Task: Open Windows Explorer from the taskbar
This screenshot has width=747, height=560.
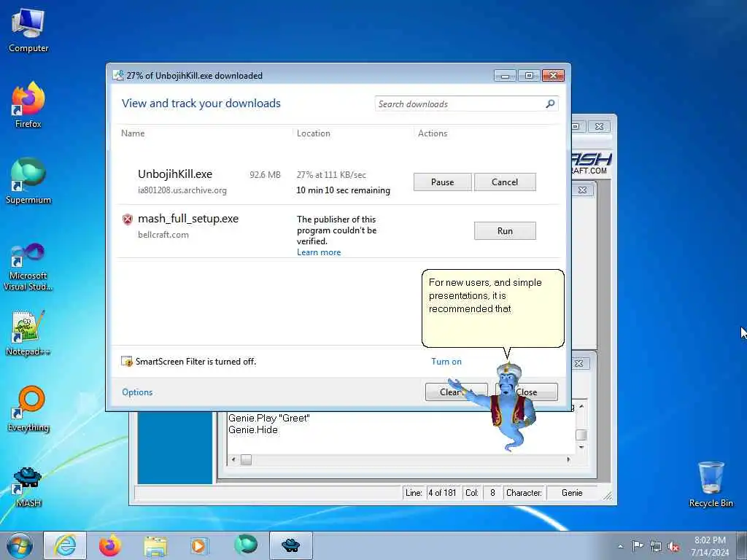Action: pyautogui.click(x=155, y=546)
